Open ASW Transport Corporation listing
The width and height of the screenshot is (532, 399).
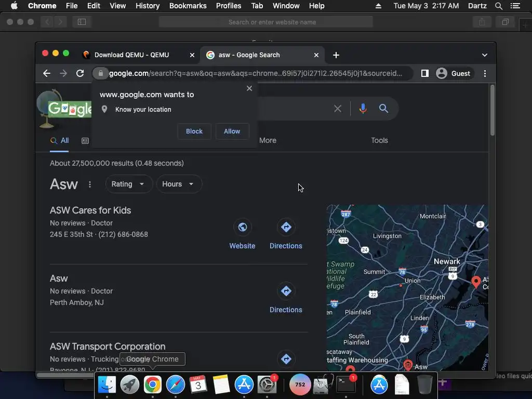coord(108,347)
